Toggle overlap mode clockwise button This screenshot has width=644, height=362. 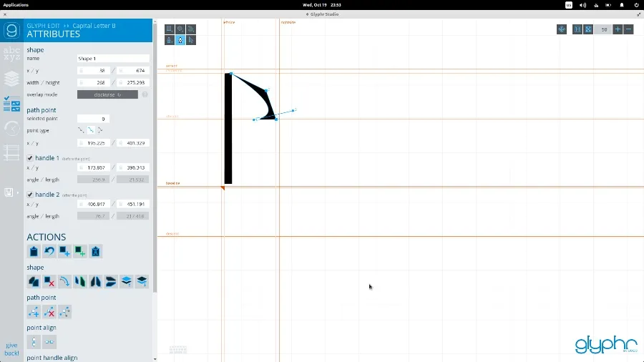point(107,94)
